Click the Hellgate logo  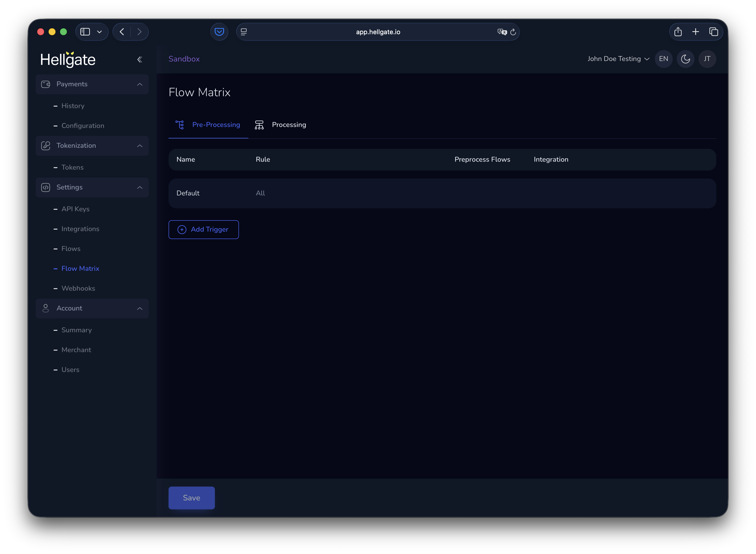point(68,59)
